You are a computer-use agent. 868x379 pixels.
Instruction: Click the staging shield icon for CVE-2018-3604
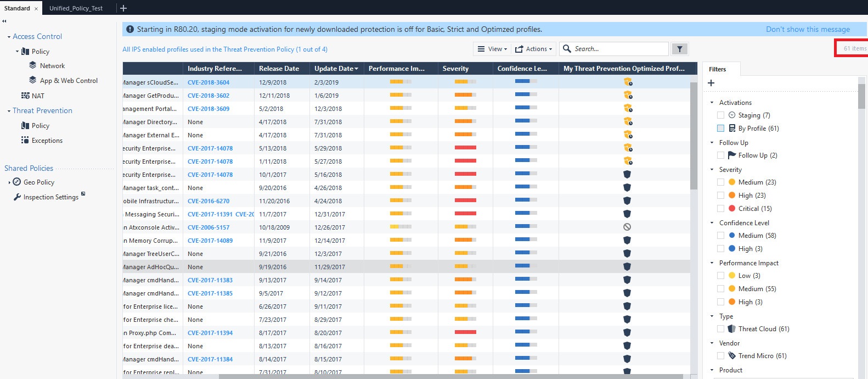628,82
